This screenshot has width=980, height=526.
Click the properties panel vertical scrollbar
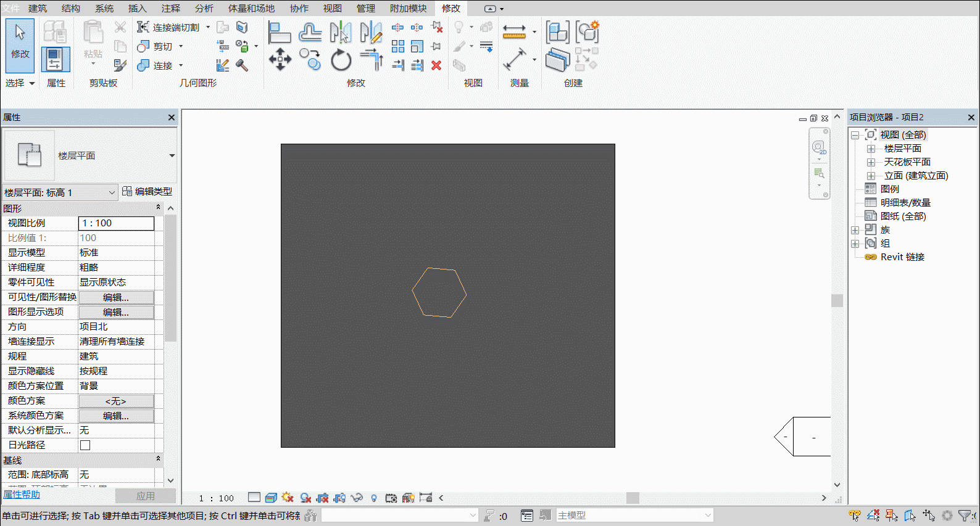coord(170,278)
